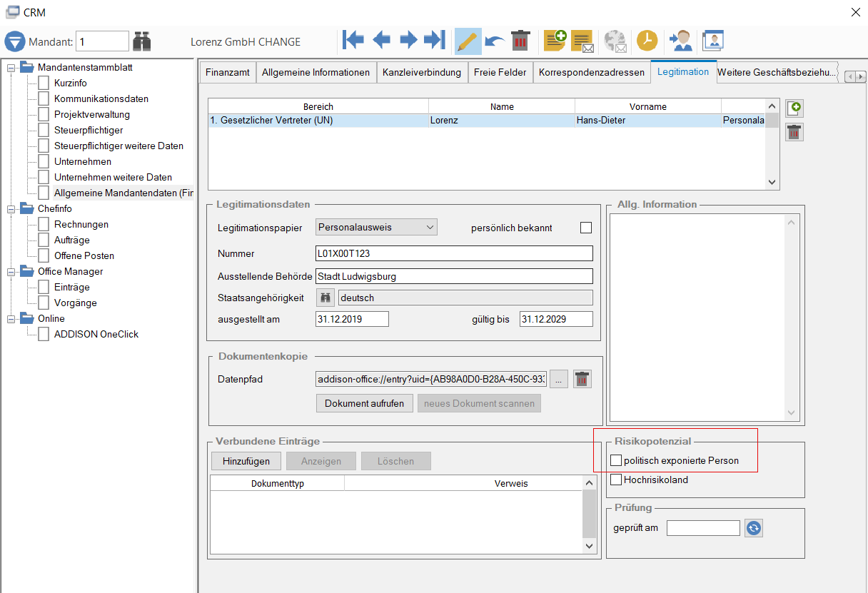
Task: Click the Anzeigen button
Action: coord(321,461)
